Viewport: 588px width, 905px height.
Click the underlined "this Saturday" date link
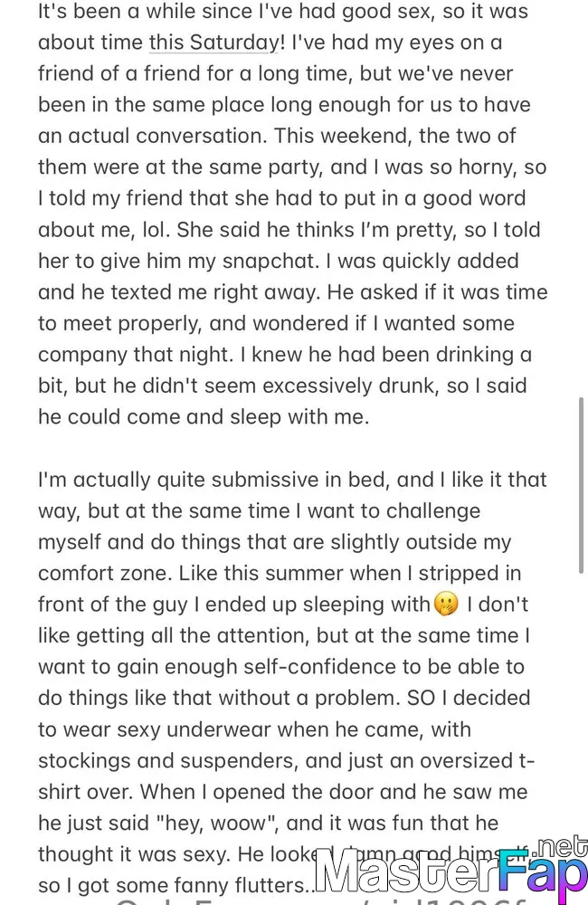(x=213, y=43)
